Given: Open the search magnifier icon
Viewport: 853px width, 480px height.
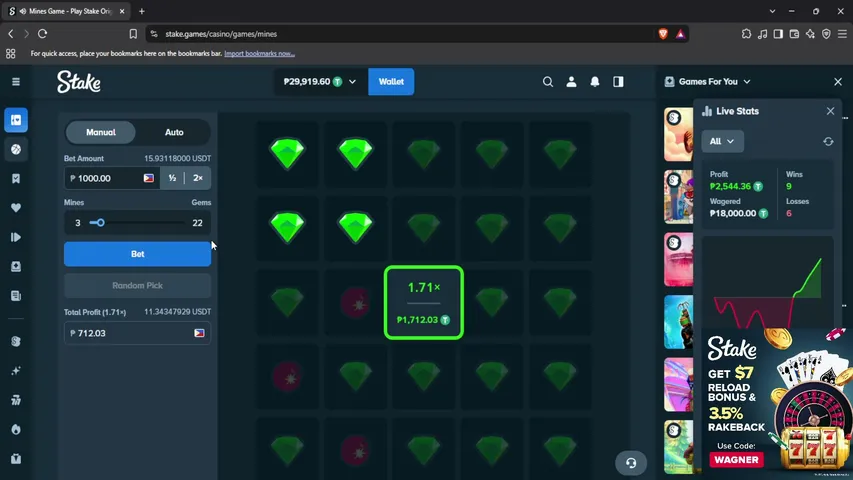Looking at the screenshot, I should (548, 82).
